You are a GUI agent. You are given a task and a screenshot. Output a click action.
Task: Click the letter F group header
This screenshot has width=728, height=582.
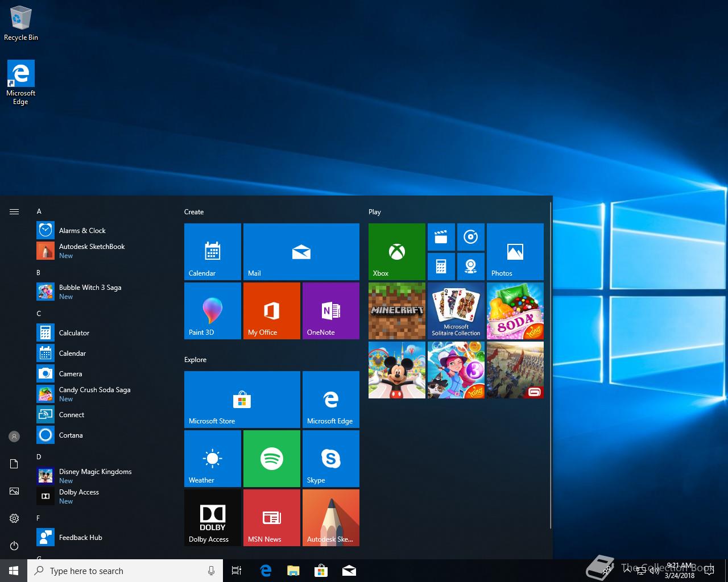[x=39, y=518]
